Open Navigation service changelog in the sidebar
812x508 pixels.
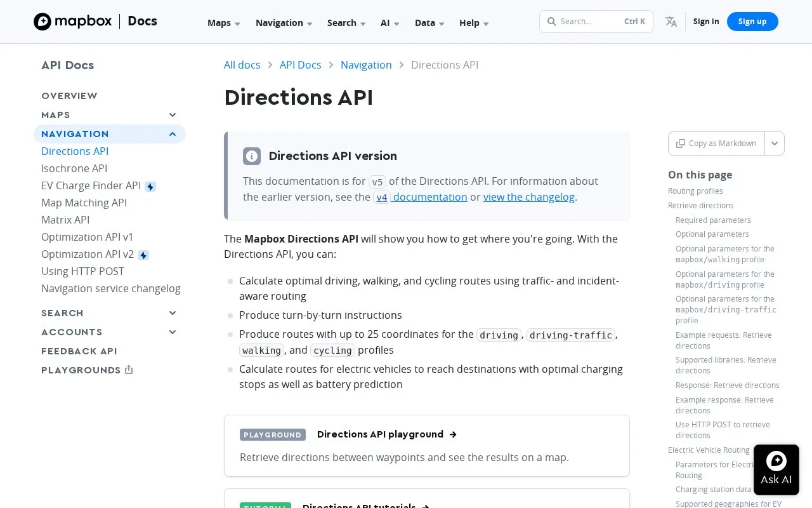coord(111,288)
